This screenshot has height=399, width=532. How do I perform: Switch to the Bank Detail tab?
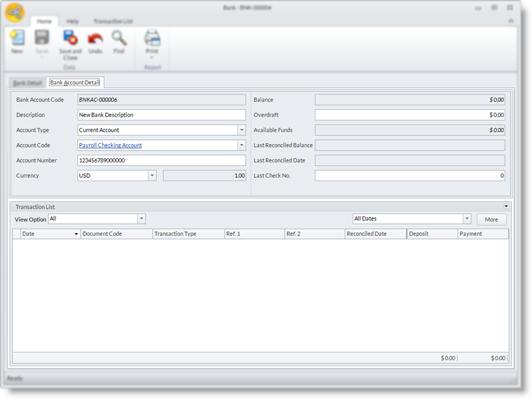[27, 83]
